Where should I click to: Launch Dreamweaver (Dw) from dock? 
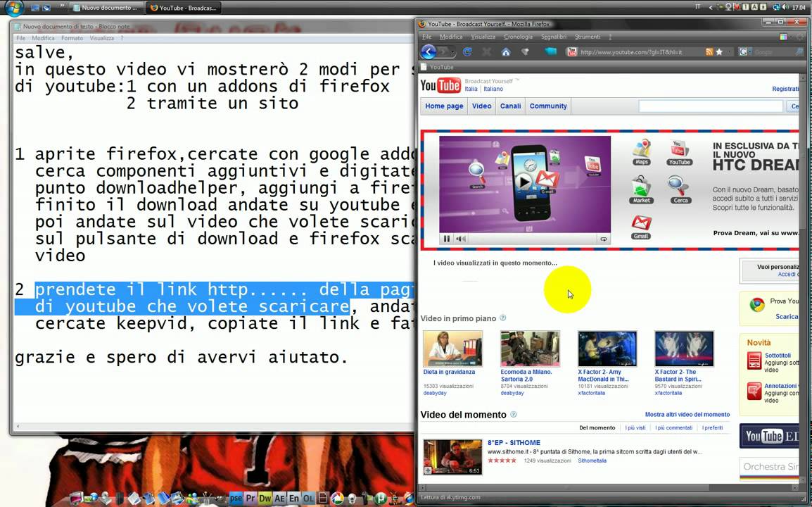265,498
